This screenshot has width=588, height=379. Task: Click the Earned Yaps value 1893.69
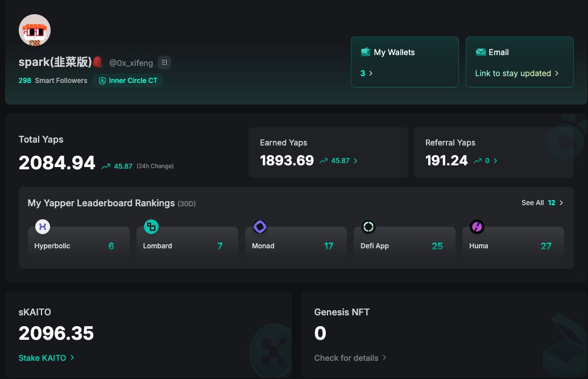tap(287, 161)
